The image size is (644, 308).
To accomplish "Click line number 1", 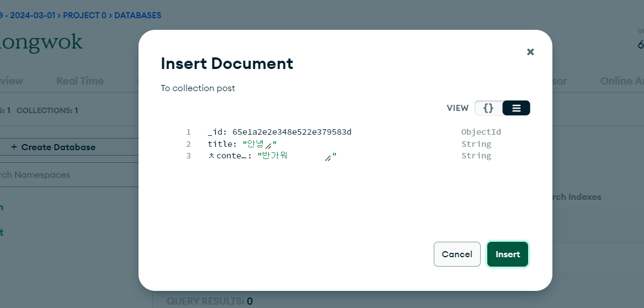I will (189, 132).
